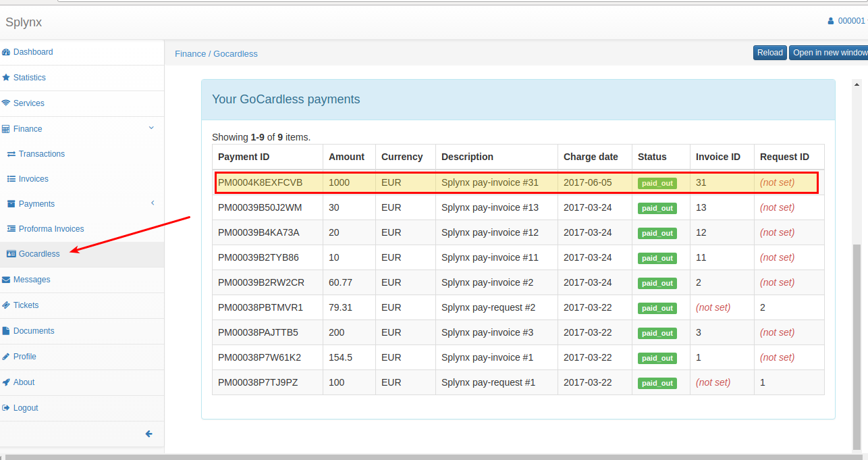Click the Finance breadcrumb link
Viewport: 868px width, 460px height.
[190, 54]
